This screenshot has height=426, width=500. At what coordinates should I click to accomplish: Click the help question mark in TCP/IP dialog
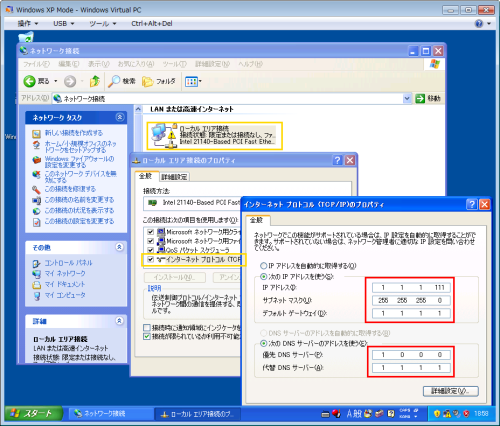tap(472, 204)
